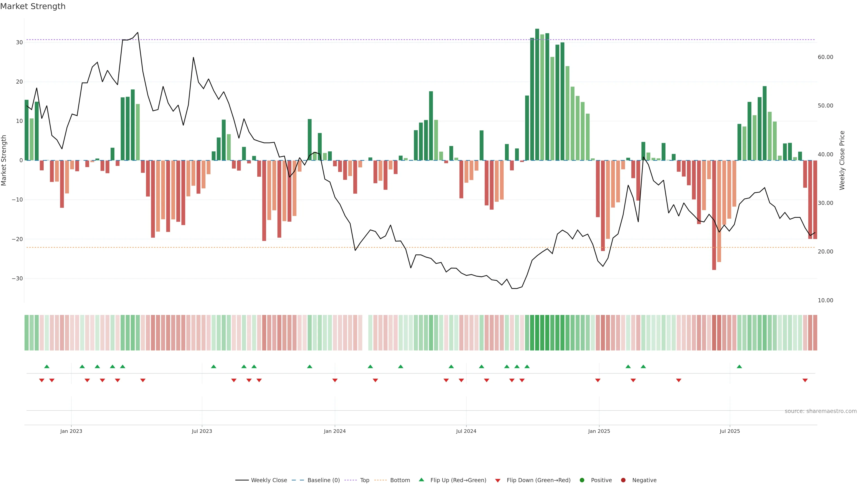
Task: Click the blue dashed Baseline legend icon
Action: coord(297,480)
